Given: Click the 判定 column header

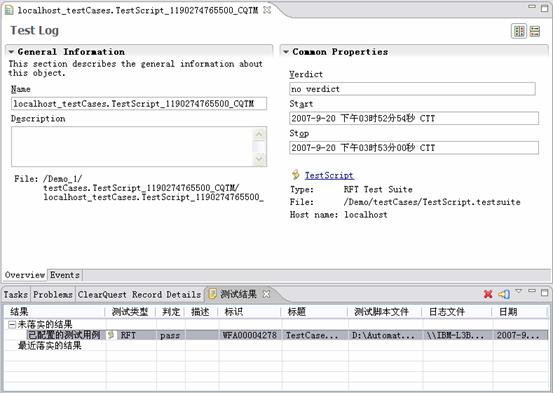Looking at the screenshot, I should pyautogui.click(x=171, y=312).
